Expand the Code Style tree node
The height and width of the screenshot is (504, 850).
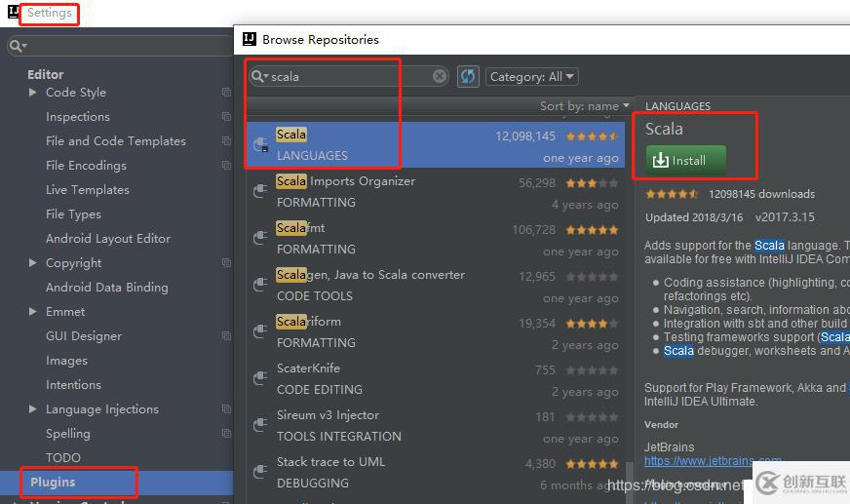pos(32,93)
